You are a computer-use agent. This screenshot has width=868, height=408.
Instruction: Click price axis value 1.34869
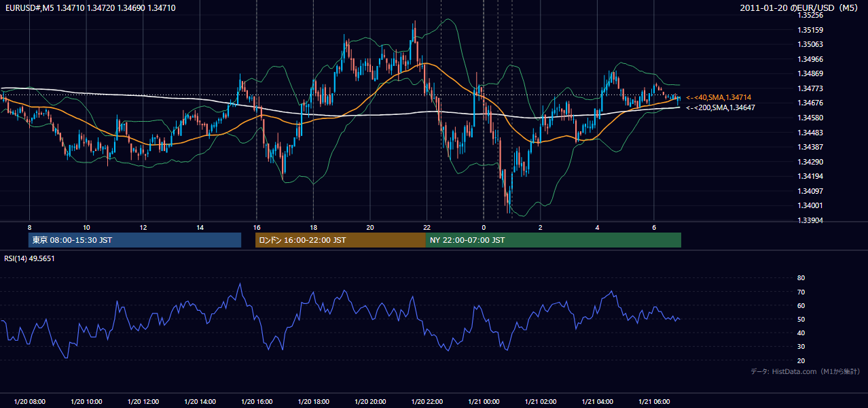pyautogui.click(x=810, y=73)
